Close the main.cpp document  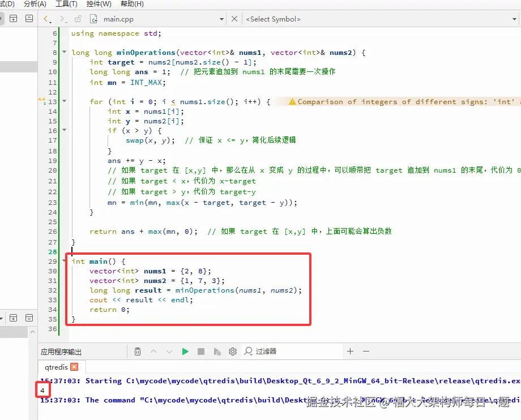(x=234, y=19)
